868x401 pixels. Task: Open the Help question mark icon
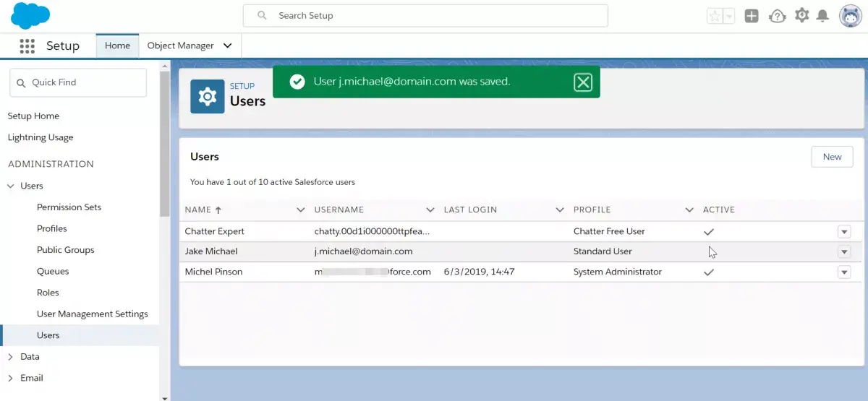coord(777,16)
